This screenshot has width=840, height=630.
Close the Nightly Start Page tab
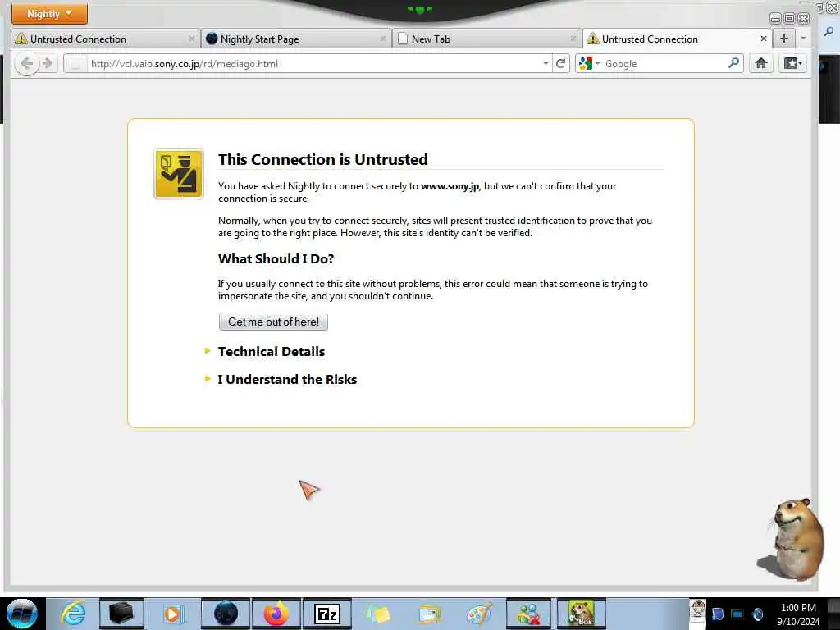tap(382, 39)
